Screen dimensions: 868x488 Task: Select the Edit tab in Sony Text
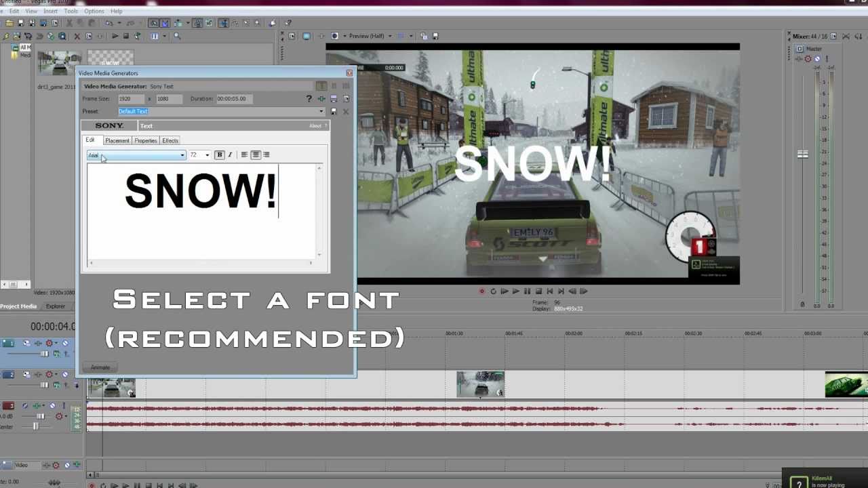[x=90, y=140]
